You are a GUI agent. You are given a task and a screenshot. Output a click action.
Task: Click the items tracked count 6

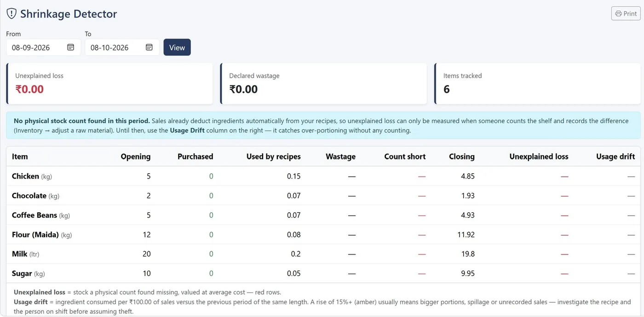[446, 89]
